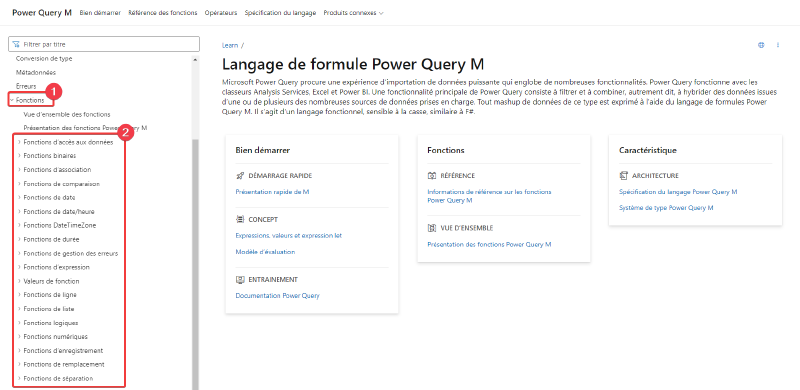Image resolution: width=800 pixels, height=390 pixels.
Task: Click the filter icon in search box
Action: (x=16, y=44)
